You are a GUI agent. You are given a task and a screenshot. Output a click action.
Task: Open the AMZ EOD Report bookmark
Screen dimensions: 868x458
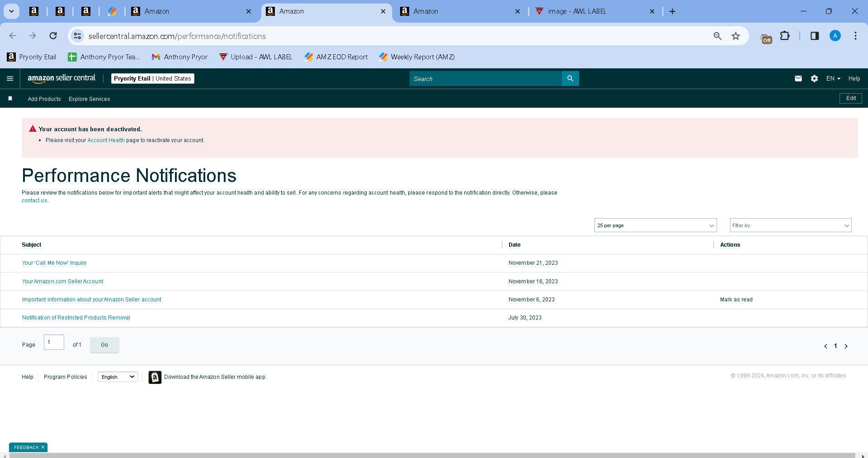(336, 57)
